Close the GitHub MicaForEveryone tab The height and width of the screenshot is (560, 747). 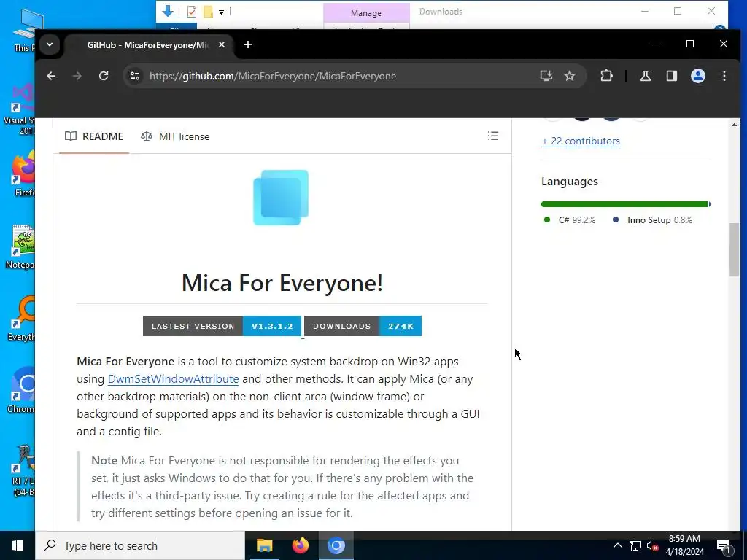point(222,44)
